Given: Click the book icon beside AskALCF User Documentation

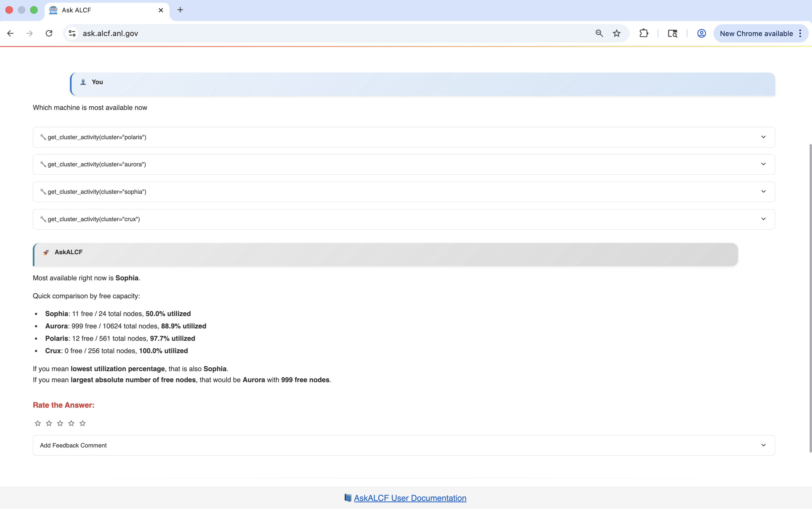Looking at the screenshot, I should coord(348,498).
